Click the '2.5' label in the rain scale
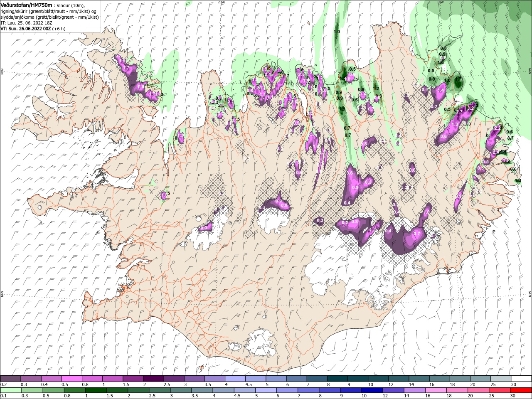532x399 pixels. tap(152, 396)
